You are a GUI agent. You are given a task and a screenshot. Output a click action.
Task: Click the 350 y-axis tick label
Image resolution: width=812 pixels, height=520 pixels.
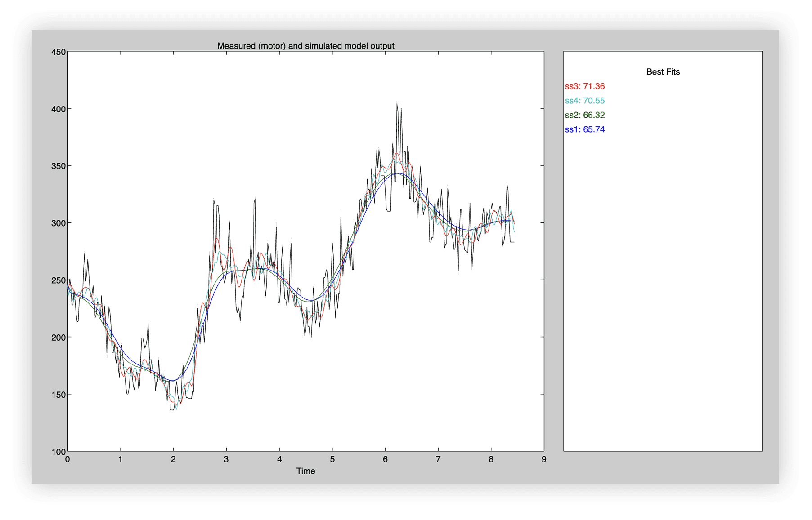click(58, 166)
